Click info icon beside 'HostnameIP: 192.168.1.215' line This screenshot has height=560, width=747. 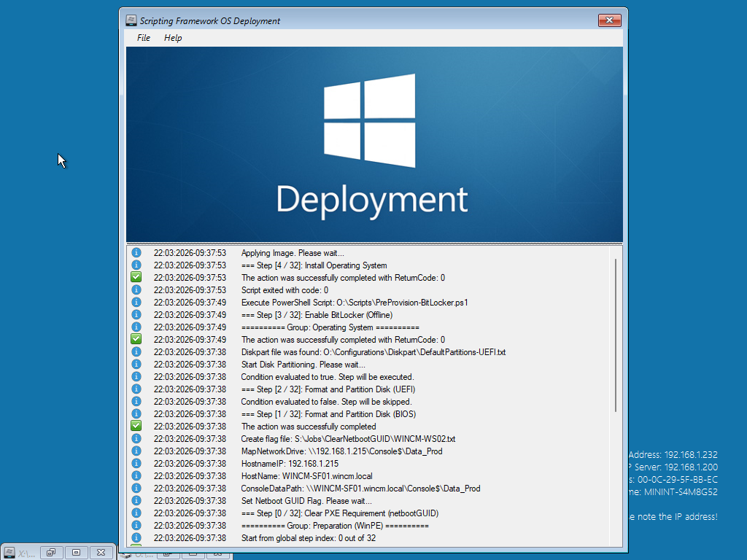pos(136,464)
